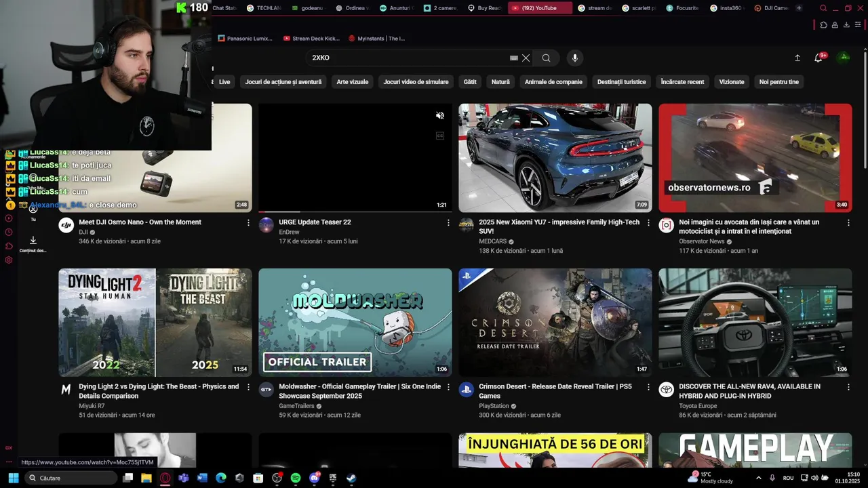
Task: Open the Toyota Europe channel link
Action: click(698, 406)
